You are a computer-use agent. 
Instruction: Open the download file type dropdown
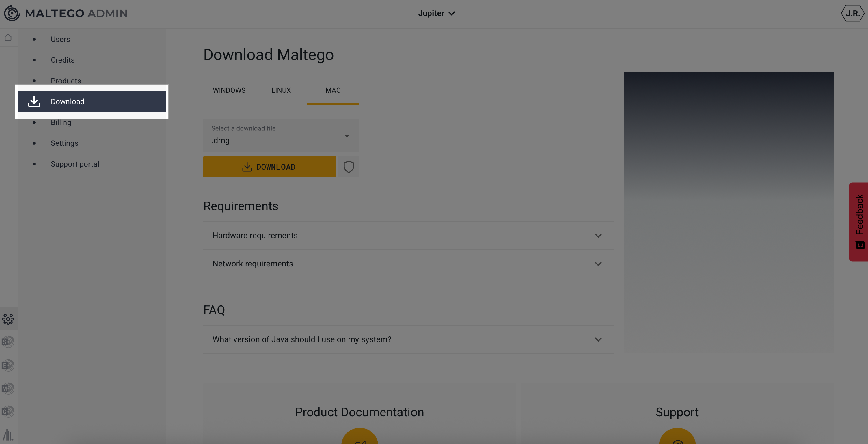coord(281,135)
